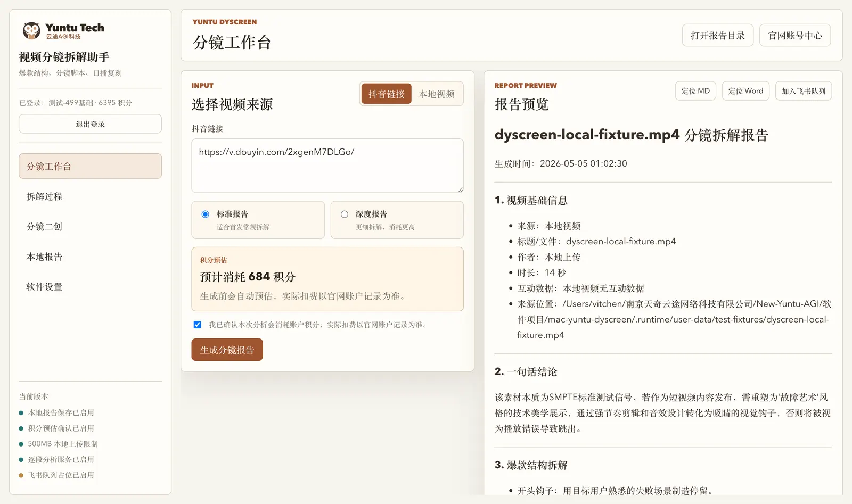Click the 打开报告目录 button

(718, 36)
